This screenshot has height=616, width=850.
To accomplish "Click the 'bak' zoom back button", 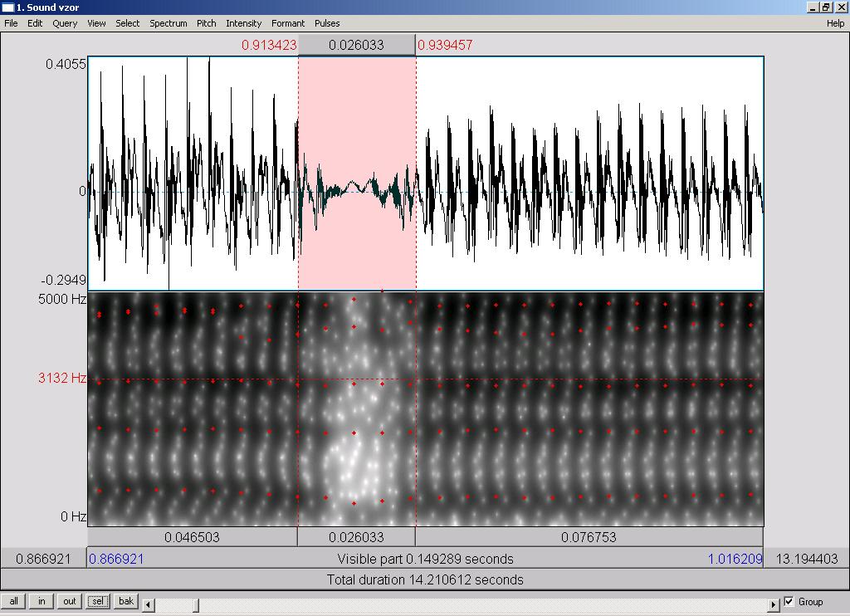I will [x=126, y=601].
